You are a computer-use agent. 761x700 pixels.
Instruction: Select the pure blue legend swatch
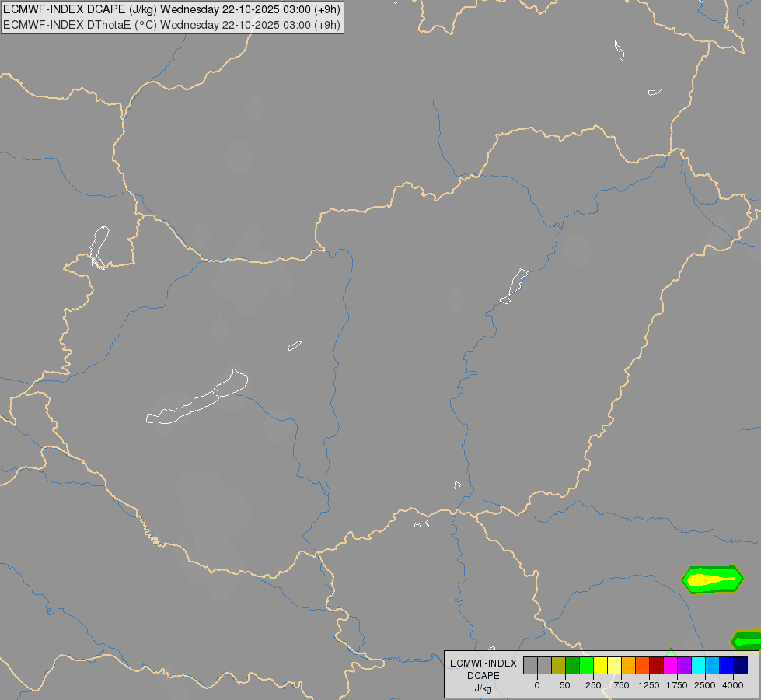point(727,666)
